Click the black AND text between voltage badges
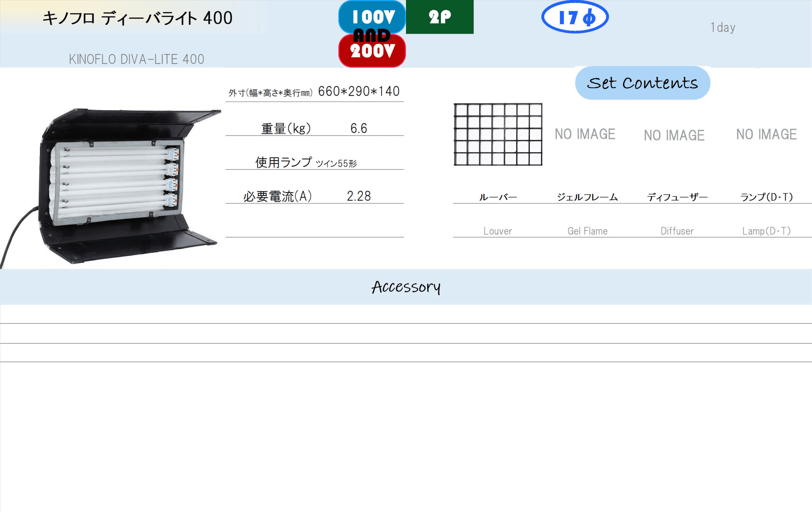The height and width of the screenshot is (512, 812). click(x=372, y=36)
